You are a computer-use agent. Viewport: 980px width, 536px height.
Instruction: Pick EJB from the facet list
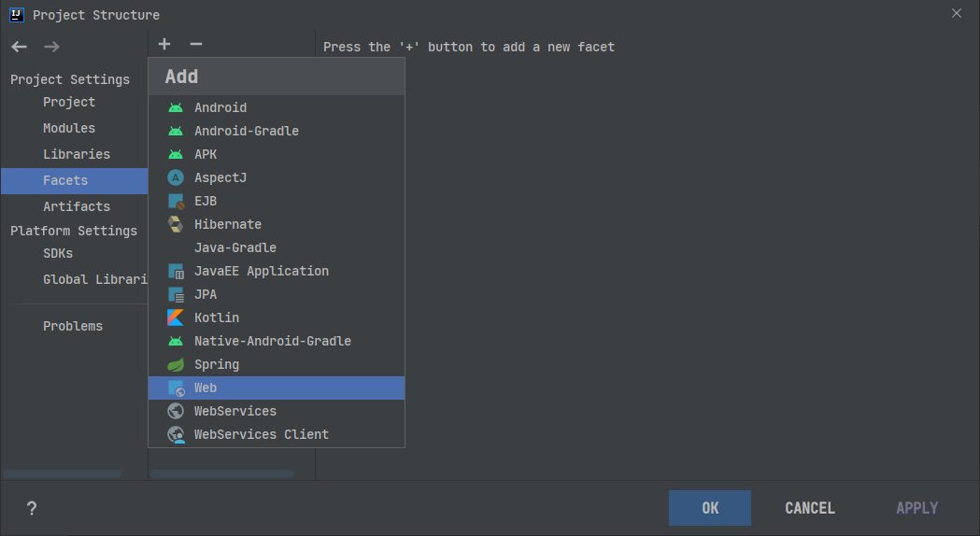click(x=277, y=201)
